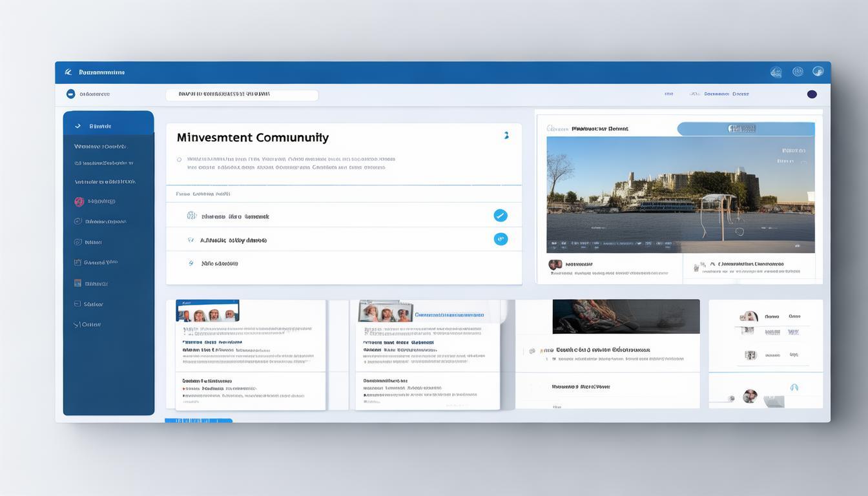The width and height of the screenshot is (868, 496).
Task: Open the third list row with the small arrow icon
Action: pyautogui.click(x=191, y=263)
